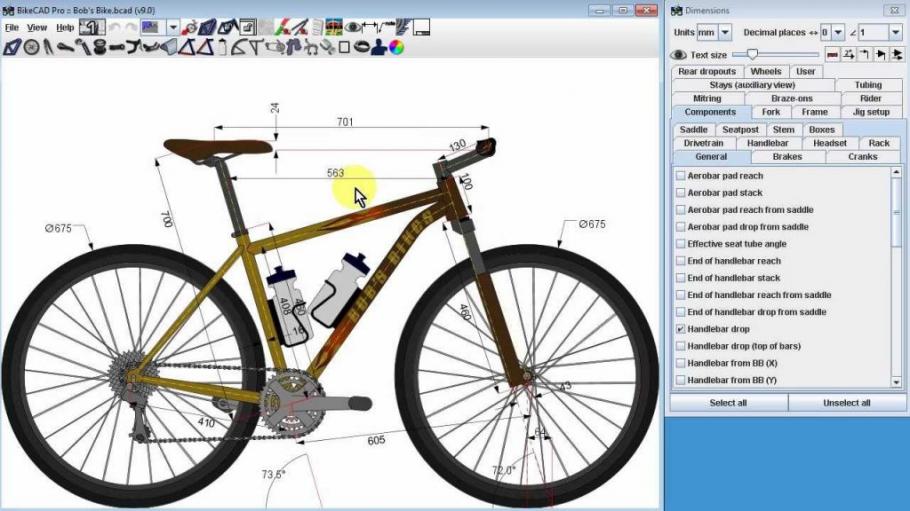
Task: Uncheck Handlebar drop checkbox
Action: [681, 329]
